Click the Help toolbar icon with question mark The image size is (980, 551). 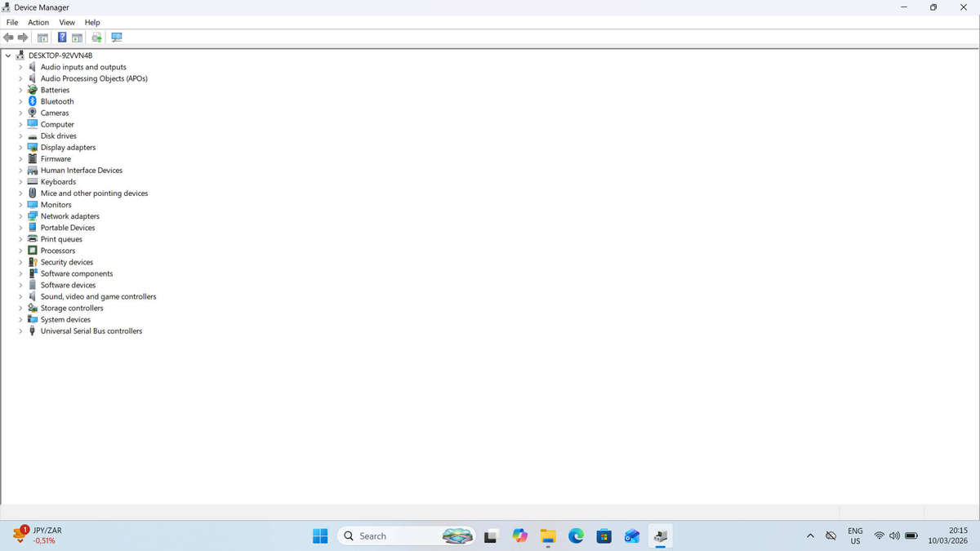(62, 38)
